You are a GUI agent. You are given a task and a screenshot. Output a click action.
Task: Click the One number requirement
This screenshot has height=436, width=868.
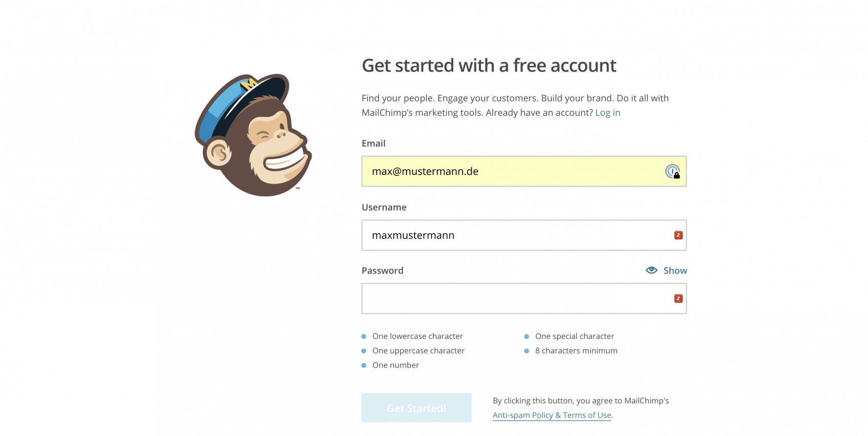[395, 365]
